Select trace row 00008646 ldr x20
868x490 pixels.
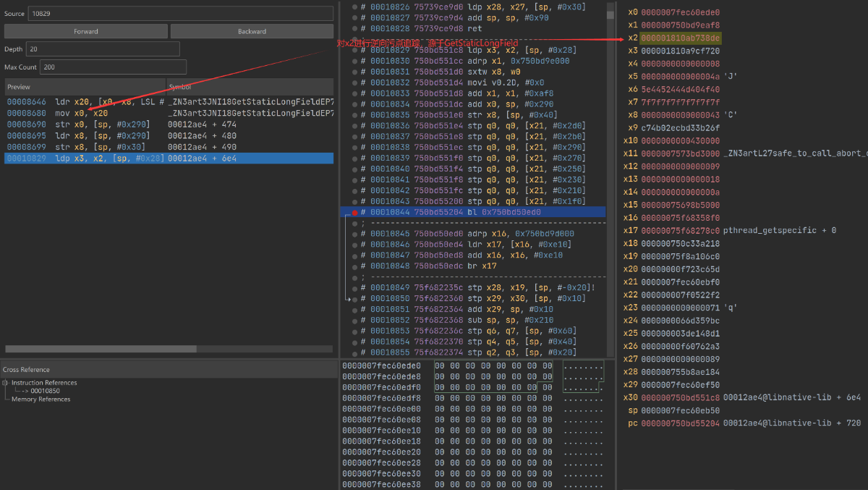169,103
